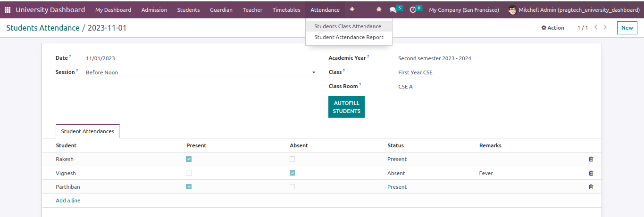Click the plus icon in navbar
This screenshot has width=644, height=217.
[x=352, y=9]
